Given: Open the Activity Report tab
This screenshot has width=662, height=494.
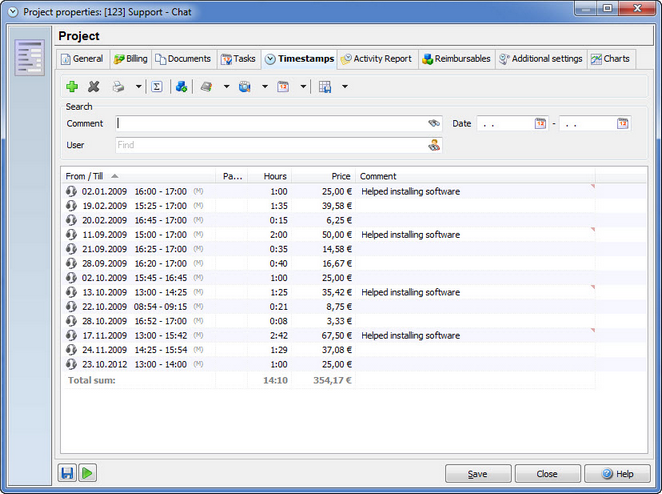Looking at the screenshot, I should [377, 59].
